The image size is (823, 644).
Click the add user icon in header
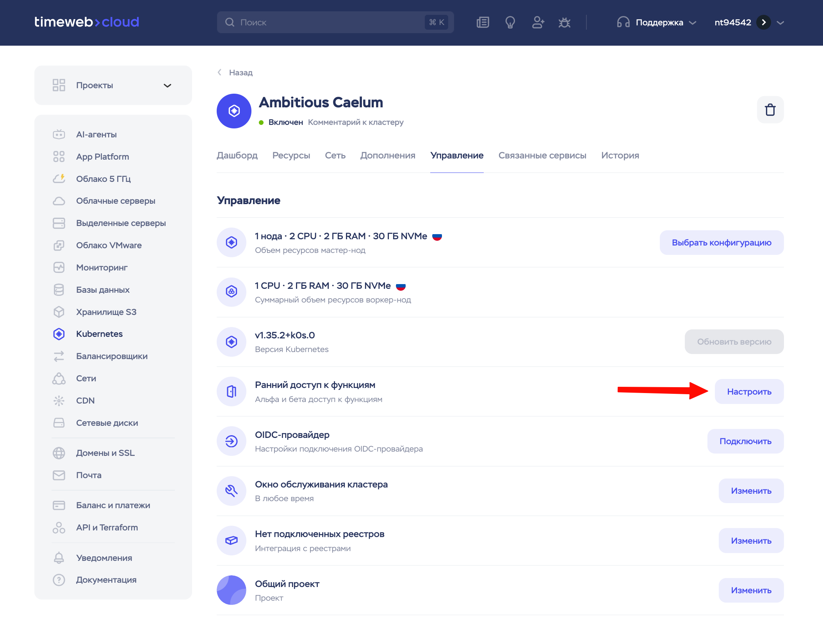[x=538, y=22]
